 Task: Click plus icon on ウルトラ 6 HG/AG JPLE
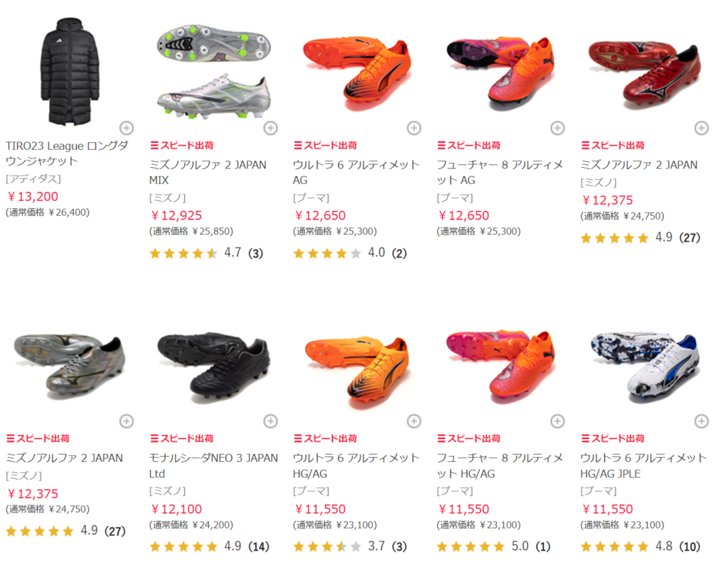point(702,421)
